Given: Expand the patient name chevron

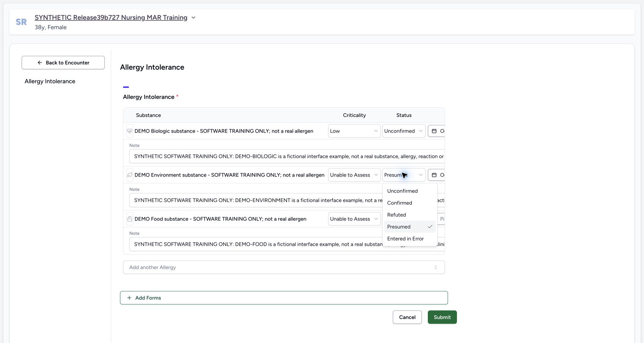Looking at the screenshot, I should [193, 18].
